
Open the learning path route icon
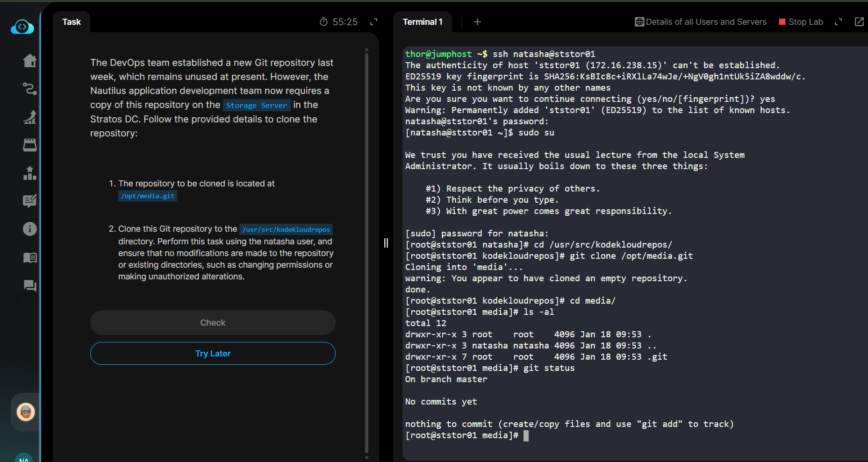pos(29,89)
